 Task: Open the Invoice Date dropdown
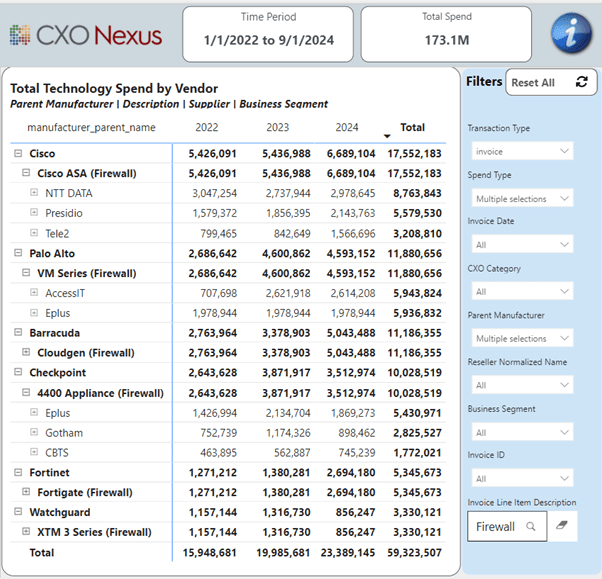(x=521, y=244)
